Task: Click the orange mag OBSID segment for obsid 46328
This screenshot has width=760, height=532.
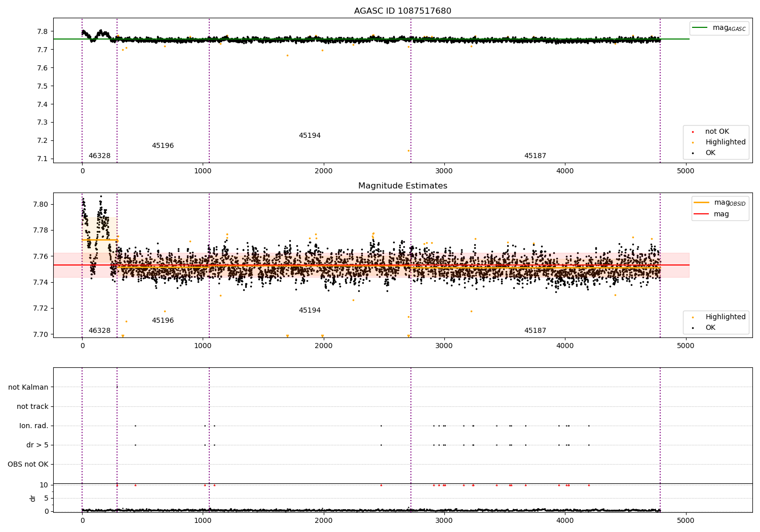Action: point(99,240)
